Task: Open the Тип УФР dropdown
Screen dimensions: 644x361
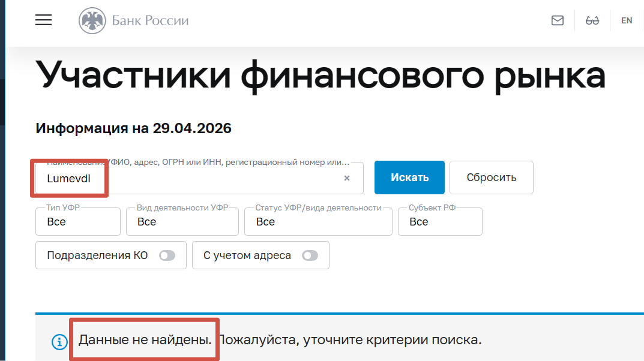Action: pos(78,221)
